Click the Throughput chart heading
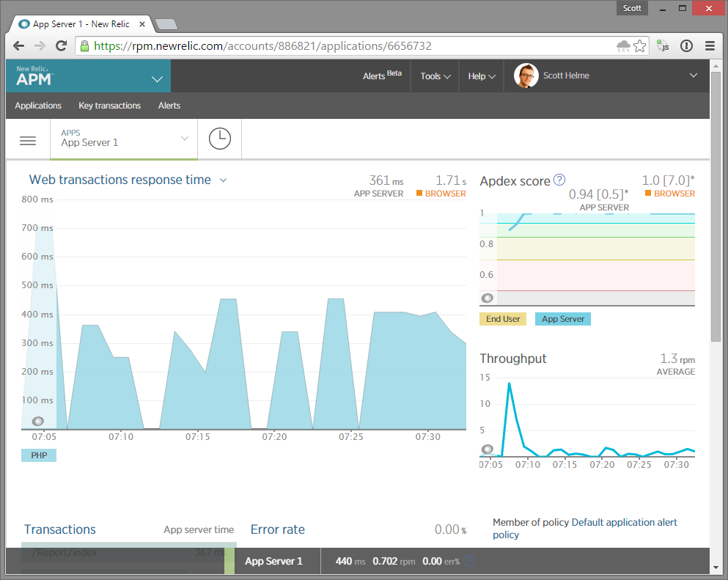Viewport: 728px width, 580px height. [x=513, y=359]
